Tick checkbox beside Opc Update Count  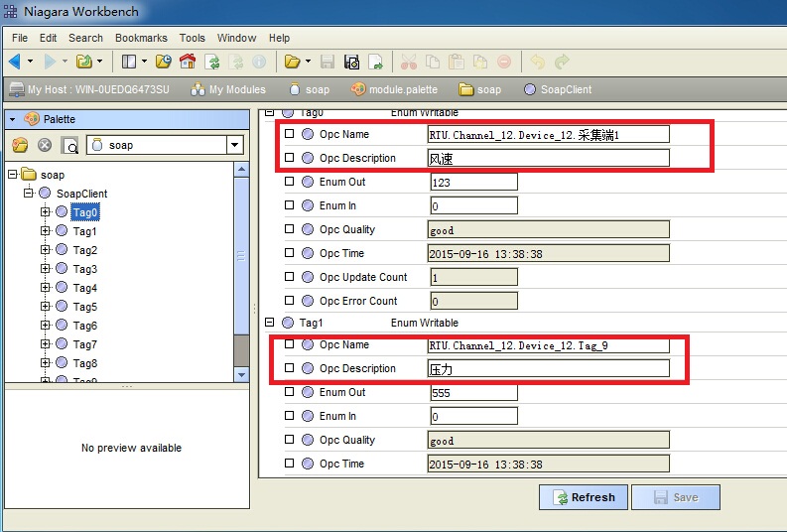[289, 277]
